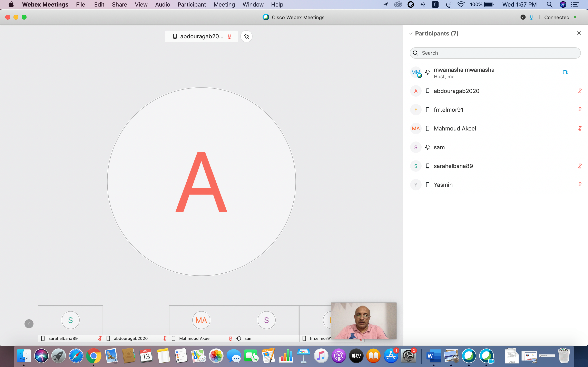The image size is (588, 367).
Task: Toggle mute icon for sarahelbana89 in list
Action: (x=580, y=166)
